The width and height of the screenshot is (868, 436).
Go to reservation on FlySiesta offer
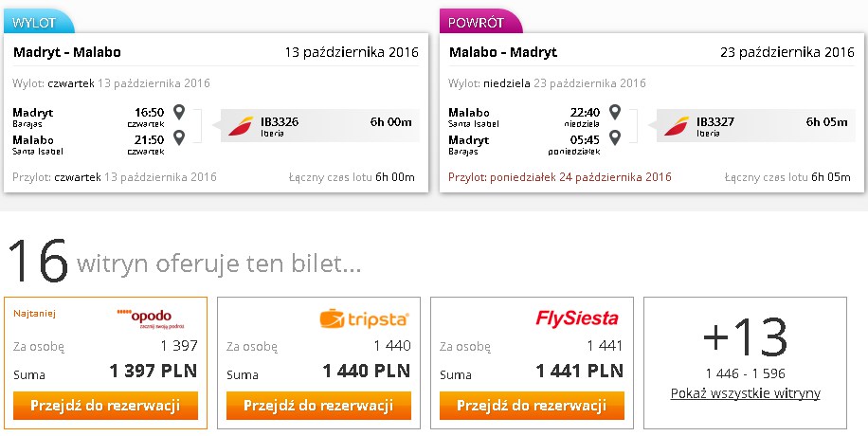coord(532,406)
